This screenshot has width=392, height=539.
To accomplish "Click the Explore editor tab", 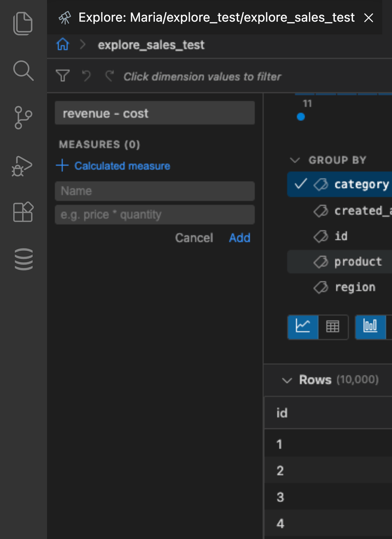I will [x=208, y=18].
